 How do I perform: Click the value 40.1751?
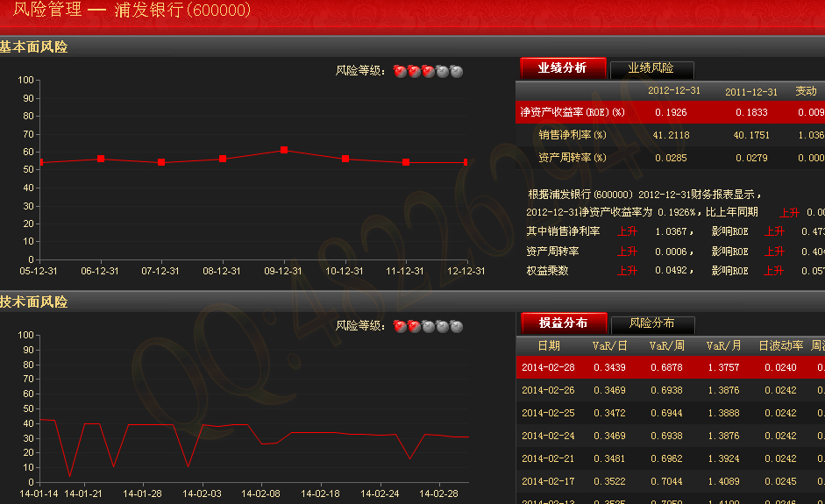751,135
